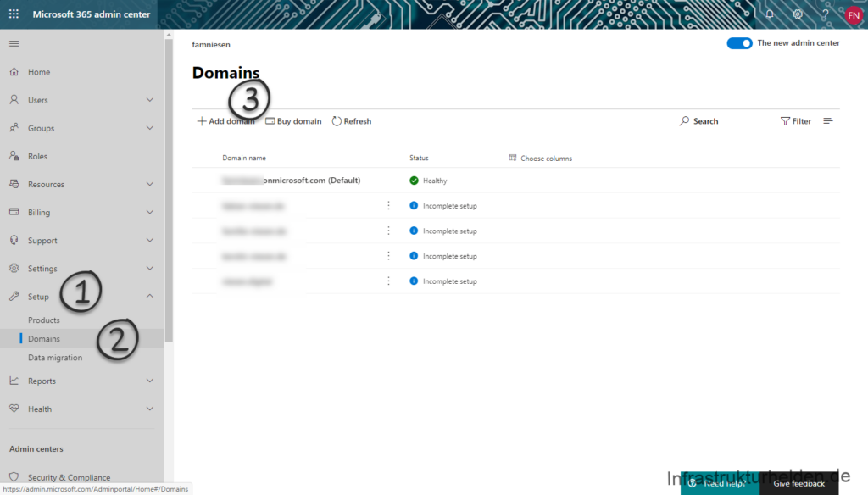Collapse the Setup menu chevron
Image resolution: width=868 pixels, height=495 pixels.
[149, 296]
